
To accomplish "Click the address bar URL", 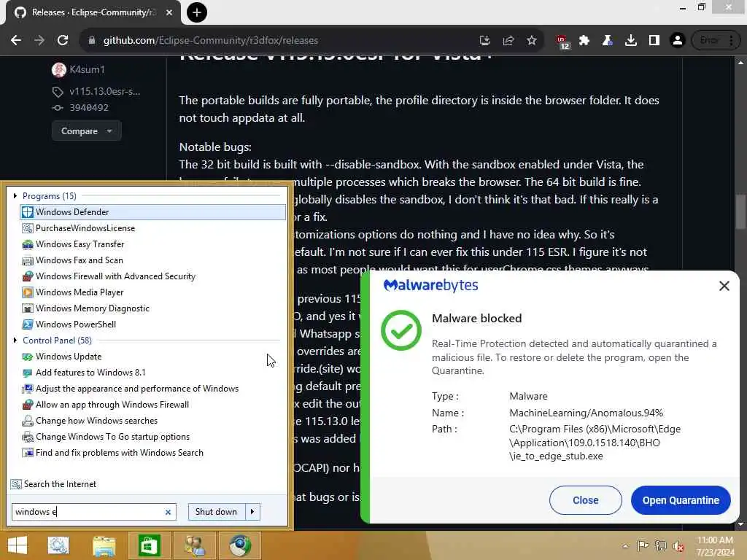I will [211, 41].
